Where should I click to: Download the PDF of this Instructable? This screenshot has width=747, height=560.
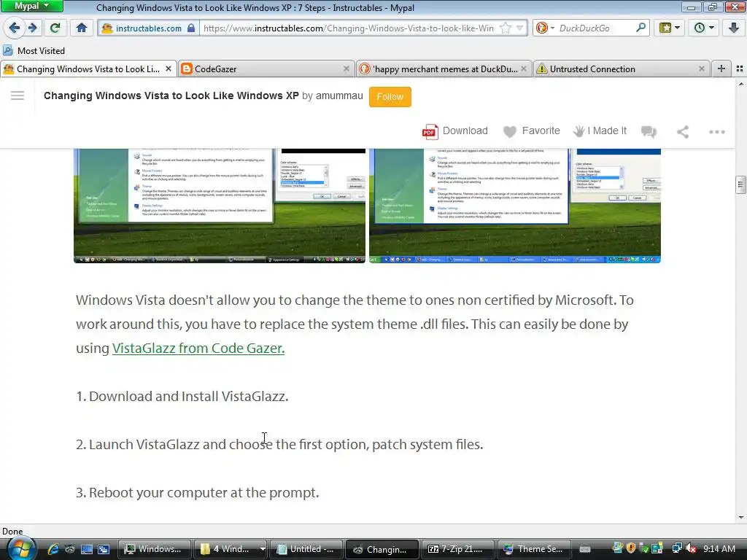455,131
